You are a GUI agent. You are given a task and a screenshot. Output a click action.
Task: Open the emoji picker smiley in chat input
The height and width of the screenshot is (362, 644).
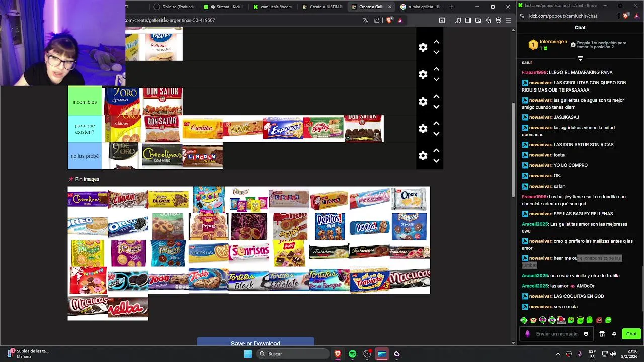click(586, 334)
